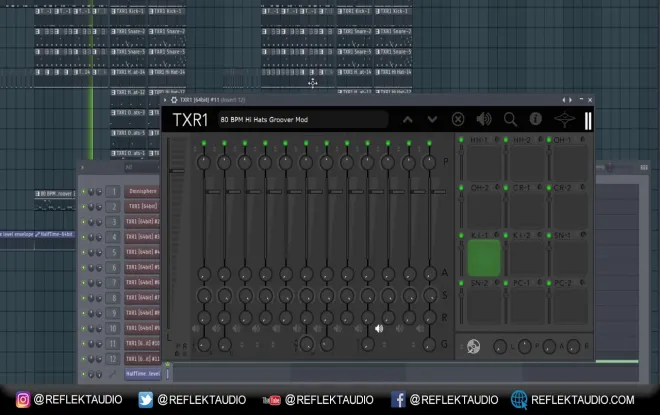The image size is (660, 415).
Task: Mute the Omnisphere channel via its green LED
Action: pyautogui.click(x=83, y=192)
